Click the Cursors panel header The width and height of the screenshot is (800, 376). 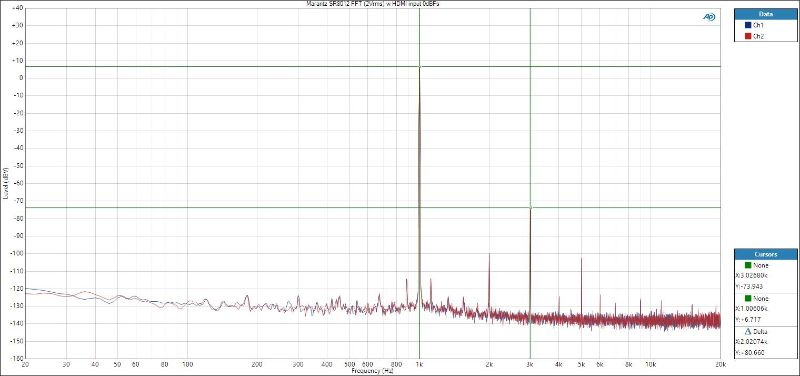(765, 254)
